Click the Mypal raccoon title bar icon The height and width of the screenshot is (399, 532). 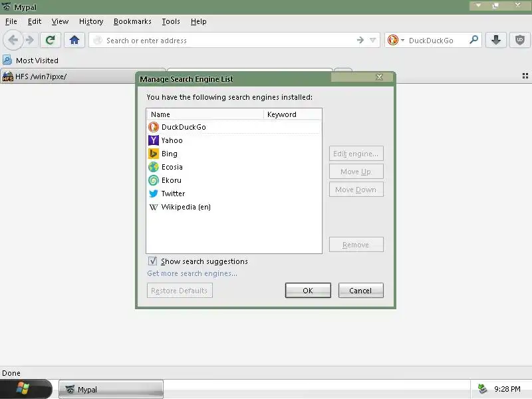point(6,6)
